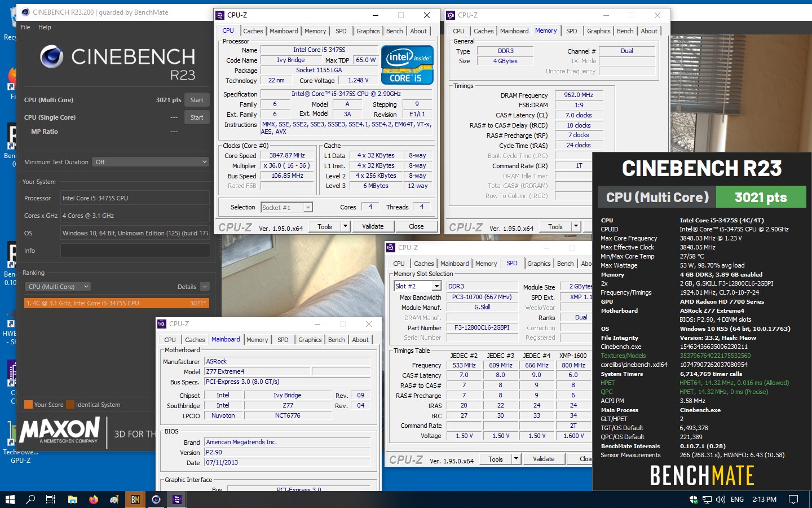Screen dimensions: 812x508
Task: Open the Ranking CPU (Multi Core) dropdown
Action: [59, 287]
